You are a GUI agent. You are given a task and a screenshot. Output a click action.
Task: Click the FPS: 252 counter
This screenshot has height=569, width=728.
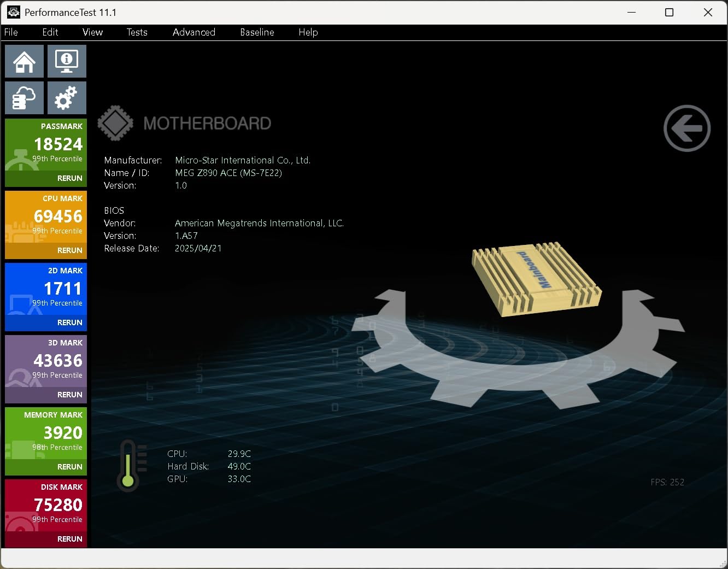[667, 482]
